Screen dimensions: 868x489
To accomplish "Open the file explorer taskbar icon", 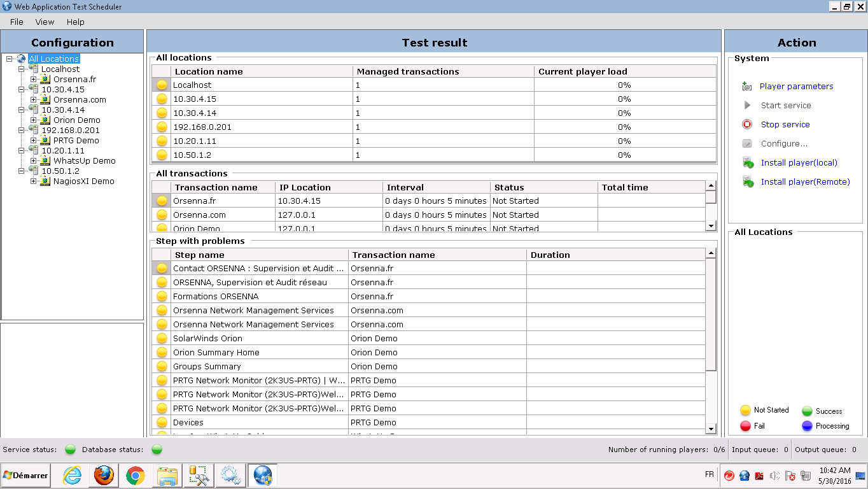I will pyautogui.click(x=167, y=475).
